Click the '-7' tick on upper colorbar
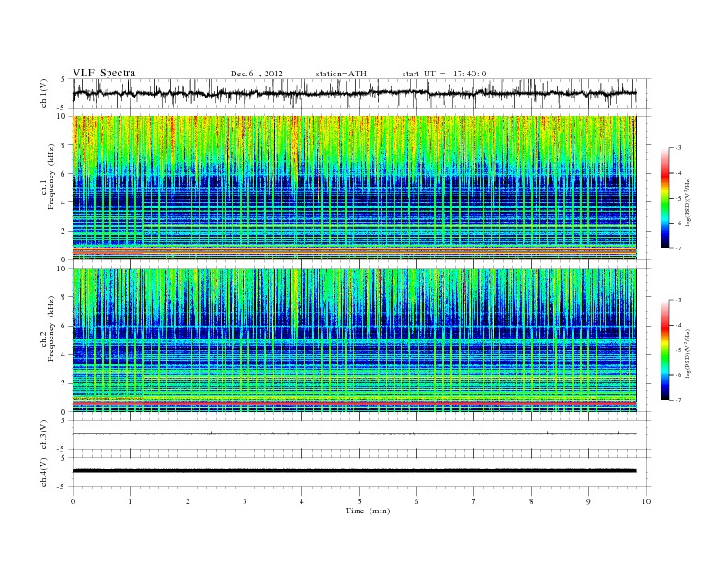Screen dimensions: 728x563 (677, 248)
